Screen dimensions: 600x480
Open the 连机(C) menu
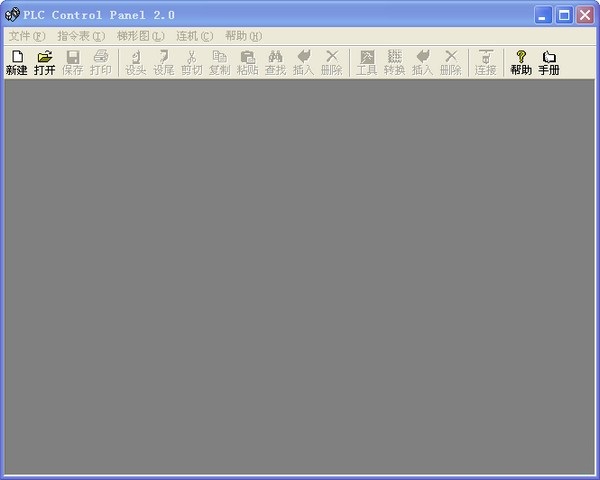(195, 36)
